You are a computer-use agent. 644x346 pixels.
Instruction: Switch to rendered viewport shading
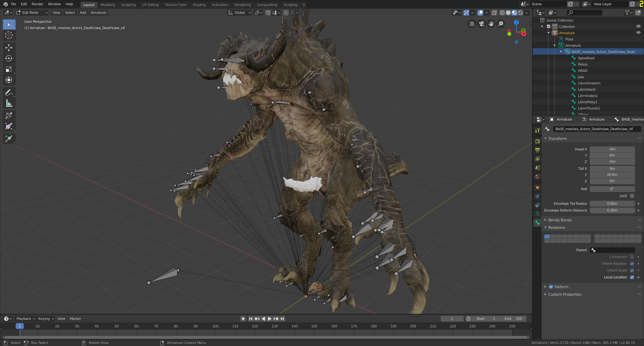pyautogui.click(x=520, y=13)
